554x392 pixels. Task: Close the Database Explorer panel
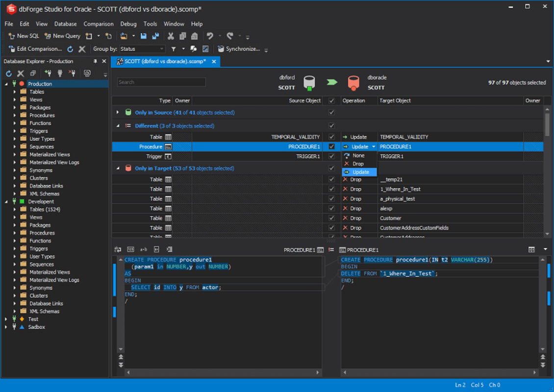pos(104,61)
